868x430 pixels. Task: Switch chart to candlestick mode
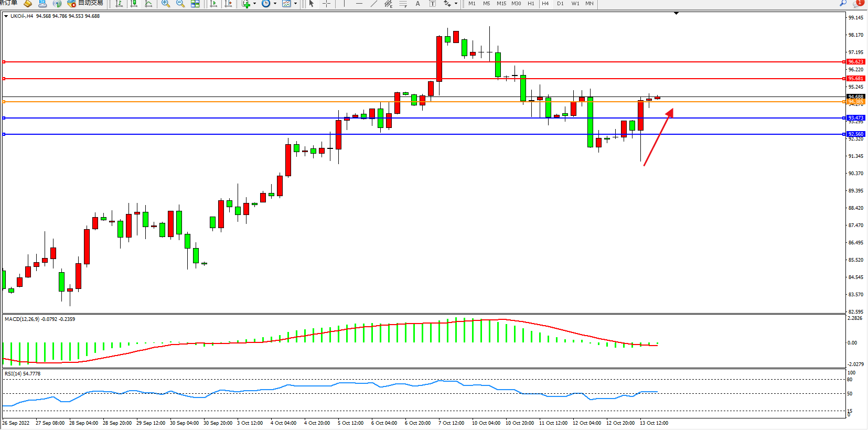pos(134,4)
